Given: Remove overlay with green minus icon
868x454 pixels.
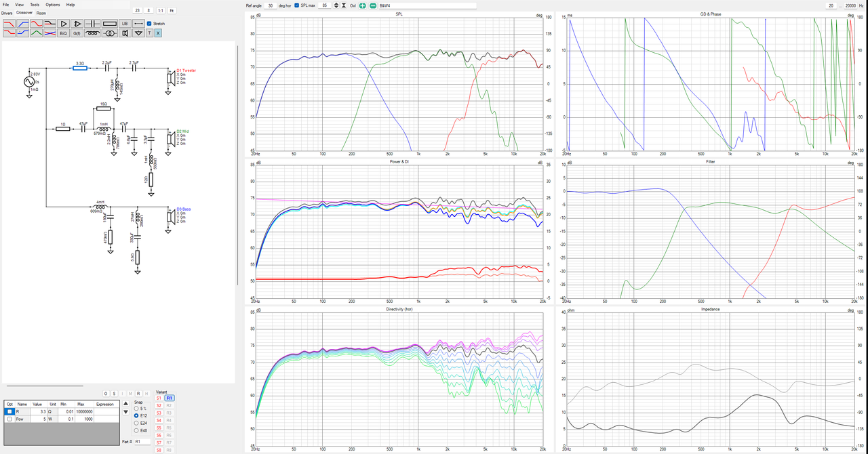Looking at the screenshot, I should pyautogui.click(x=373, y=5).
